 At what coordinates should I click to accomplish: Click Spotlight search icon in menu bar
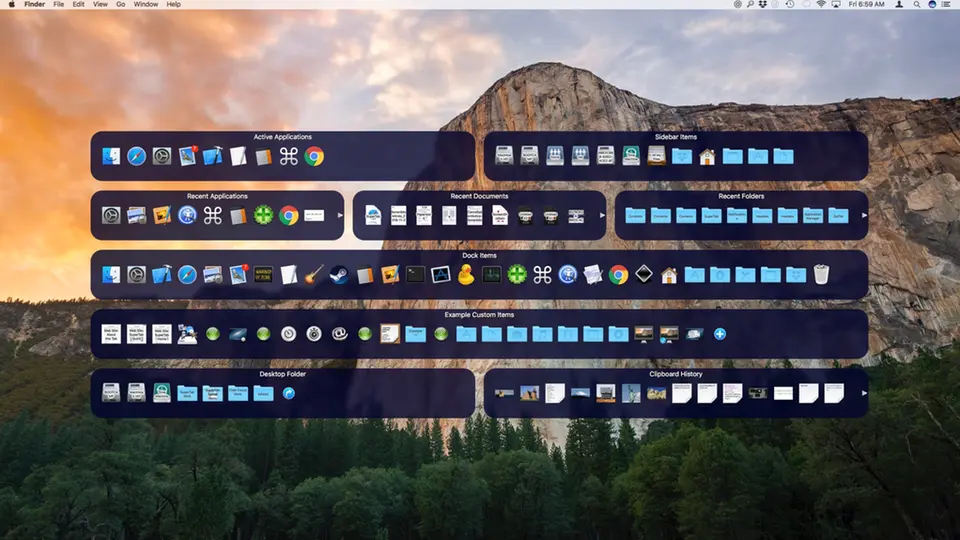click(915, 5)
